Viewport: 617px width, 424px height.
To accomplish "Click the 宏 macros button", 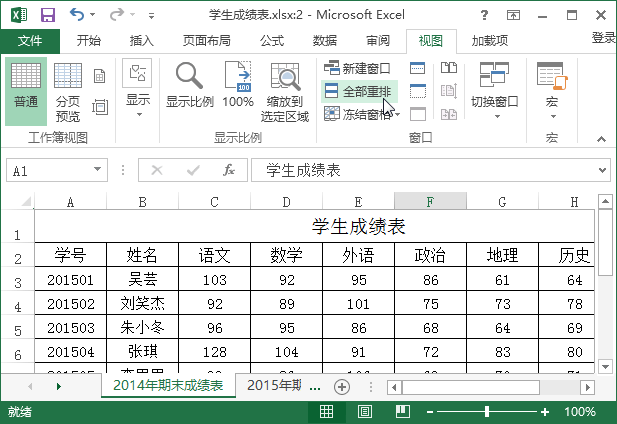I will (x=551, y=88).
